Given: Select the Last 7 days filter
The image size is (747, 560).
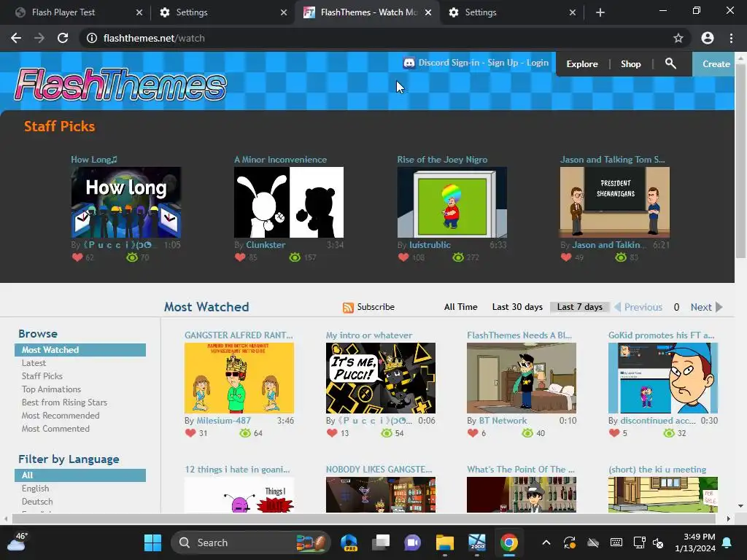Looking at the screenshot, I should [579, 307].
